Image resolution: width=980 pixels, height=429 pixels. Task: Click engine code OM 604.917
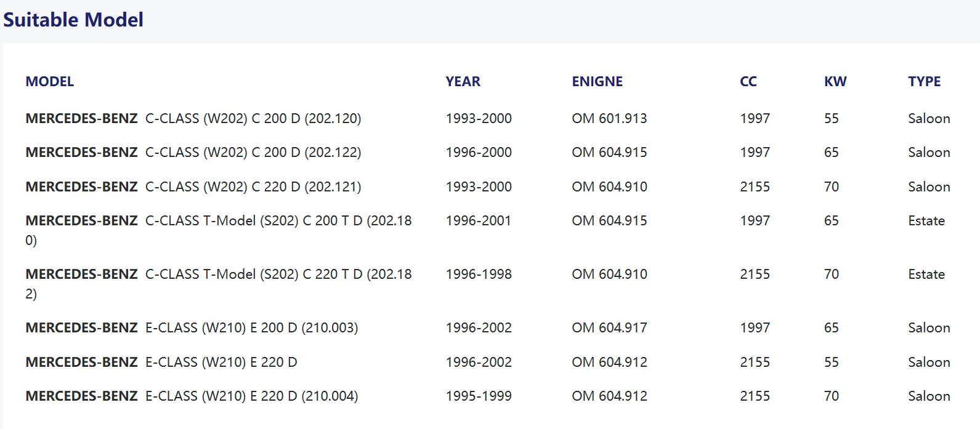[x=609, y=327]
